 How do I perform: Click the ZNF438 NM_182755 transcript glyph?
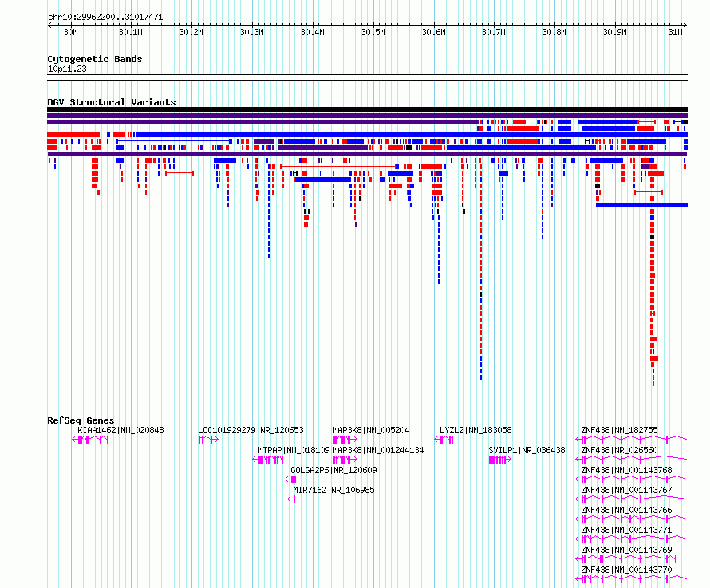(x=631, y=439)
